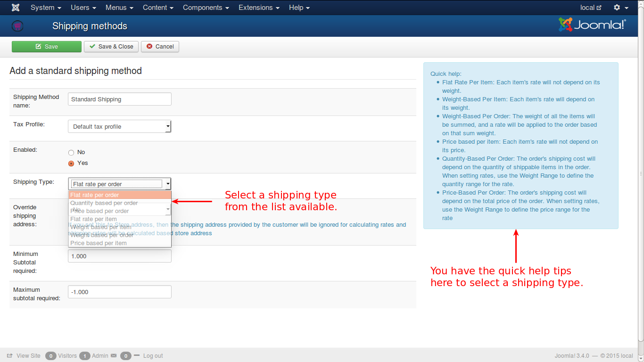Image resolution: width=644 pixels, height=362 pixels.
Task: Click the green Save button
Action: (47, 47)
